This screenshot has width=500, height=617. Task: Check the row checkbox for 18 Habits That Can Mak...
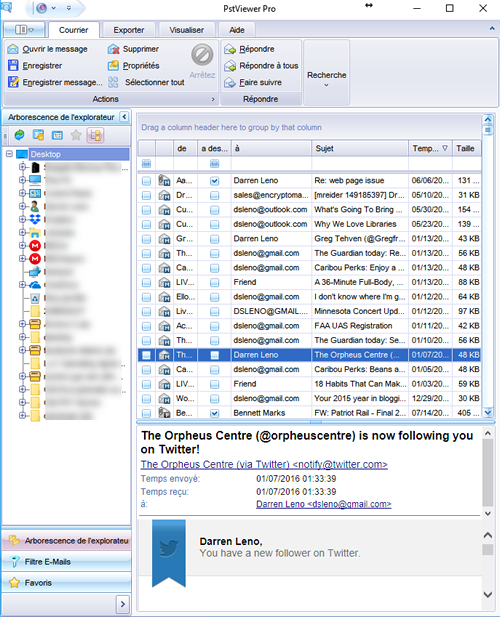(x=146, y=384)
